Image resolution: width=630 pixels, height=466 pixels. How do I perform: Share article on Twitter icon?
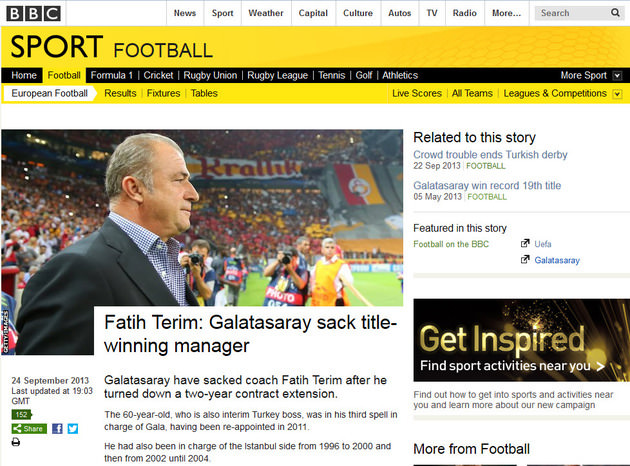point(73,429)
